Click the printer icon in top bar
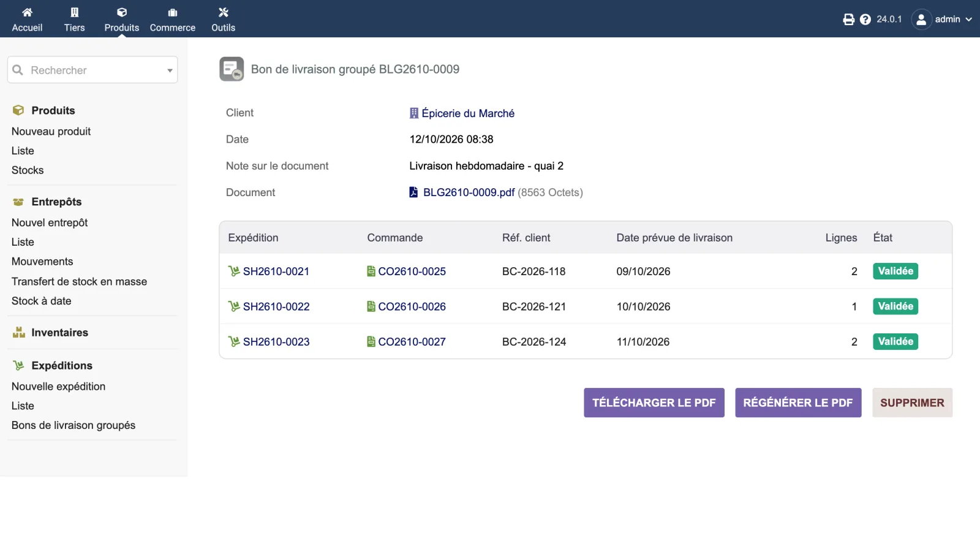The height and width of the screenshot is (546, 980). tap(849, 20)
